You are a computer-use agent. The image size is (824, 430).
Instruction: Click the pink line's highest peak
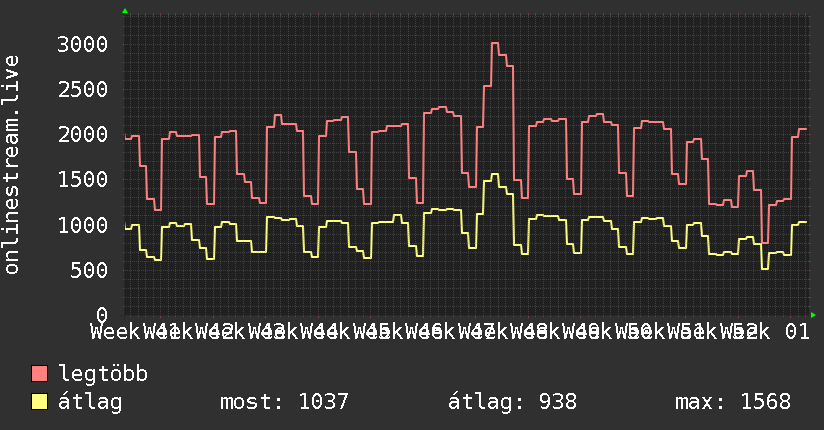click(x=495, y=43)
